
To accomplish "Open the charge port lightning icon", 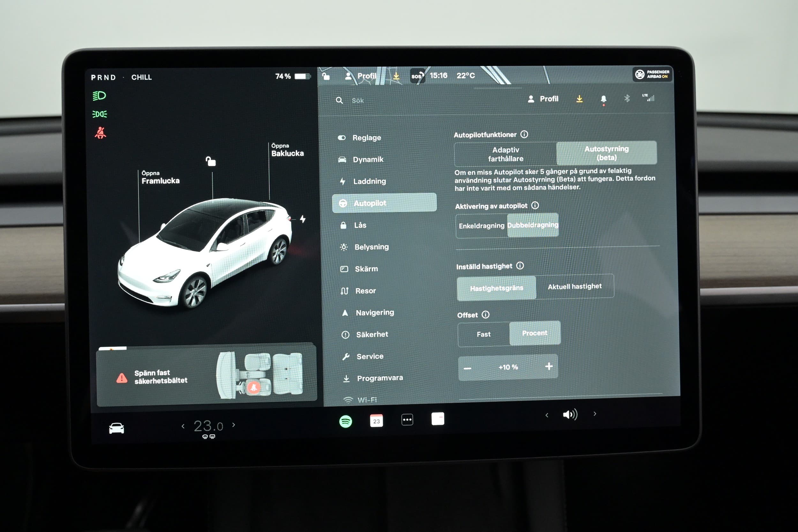I will point(303,219).
